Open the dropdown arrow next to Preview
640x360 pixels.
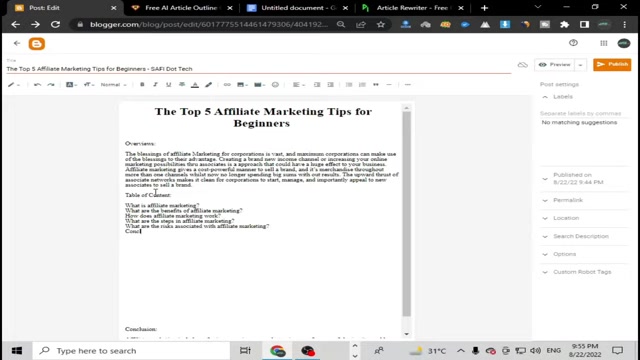[x=580, y=65]
